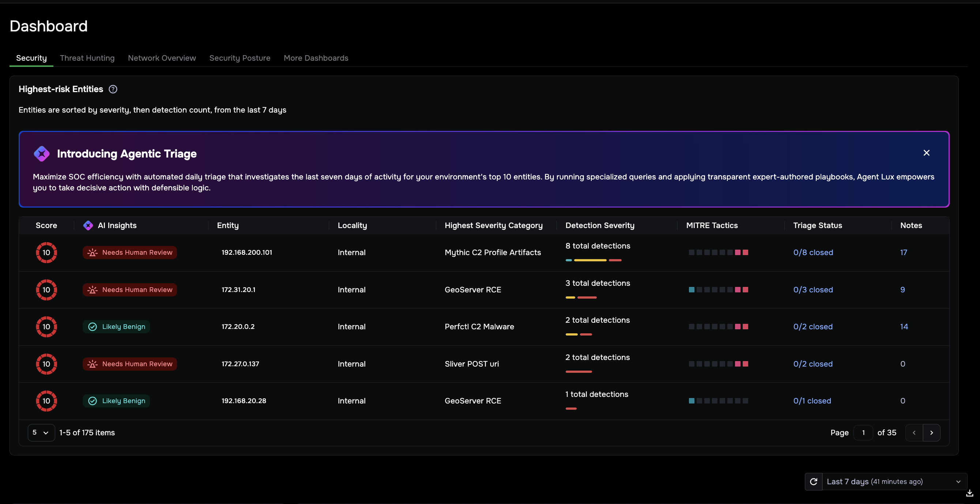Open the Security Posture tab

240,58
